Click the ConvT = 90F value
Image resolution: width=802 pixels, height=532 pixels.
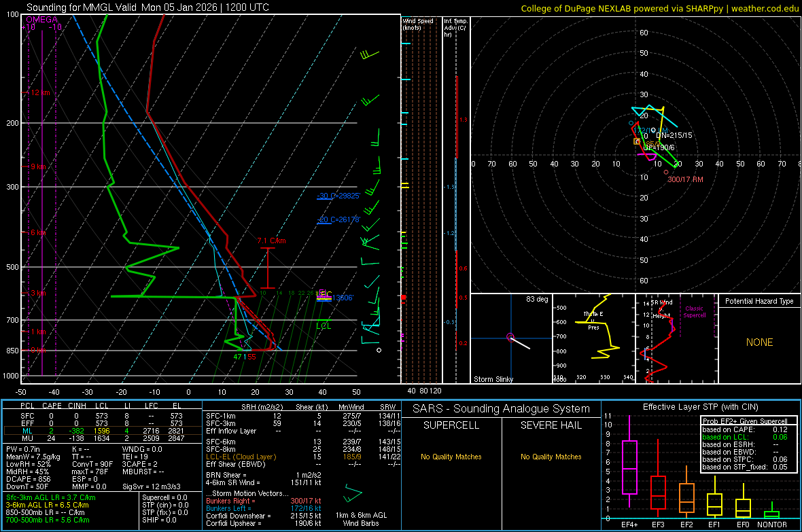click(92, 464)
